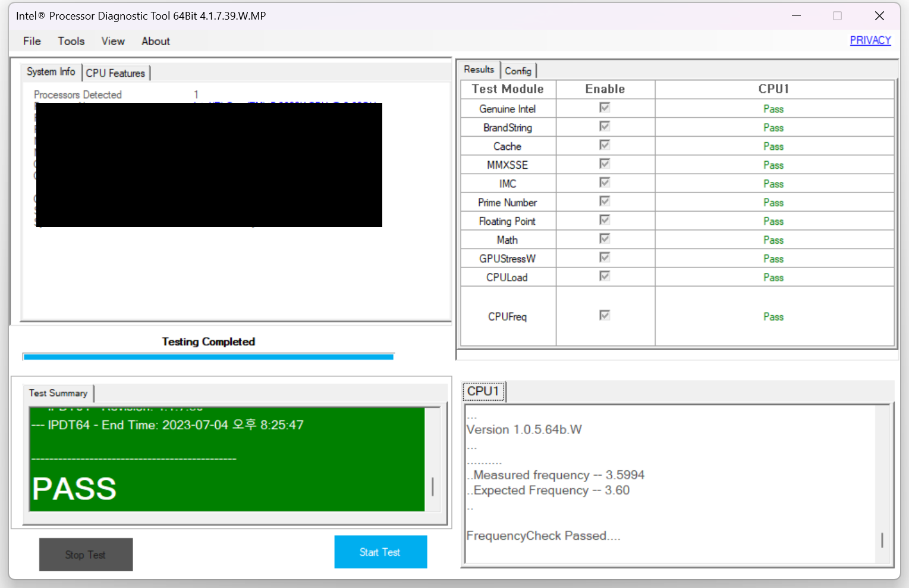Click the Stop Test button
Viewport: 909px width, 588px height.
point(86,554)
